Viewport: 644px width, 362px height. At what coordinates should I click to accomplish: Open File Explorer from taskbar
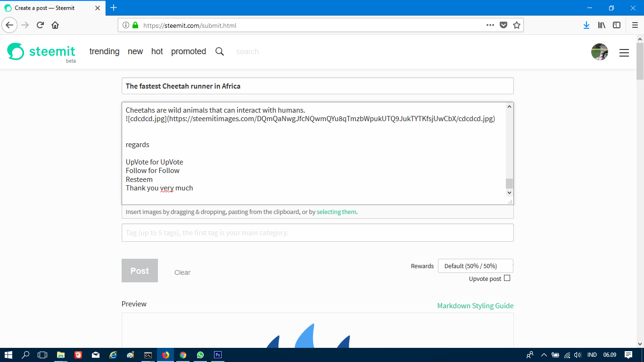click(61, 355)
